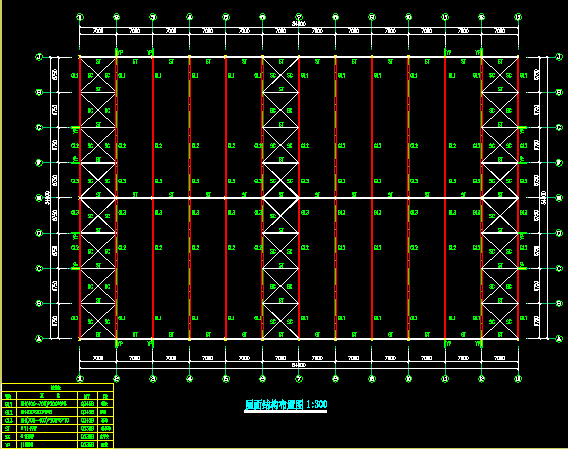Click the 7000 dimension between bottom axes 12 and 13
Image resolution: width=568 pixels, height=449 pixels.
coord(500,358)
